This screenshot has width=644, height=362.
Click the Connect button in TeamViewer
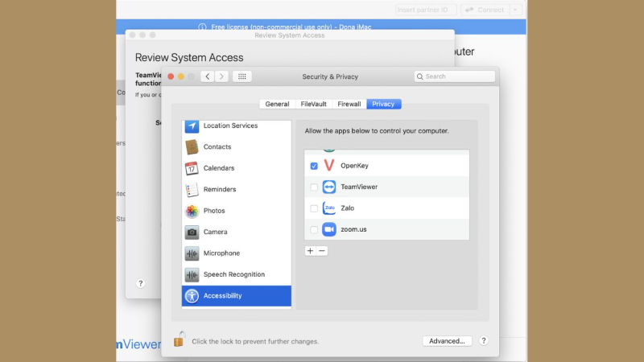pyautogui.click(x=485, y=10)
